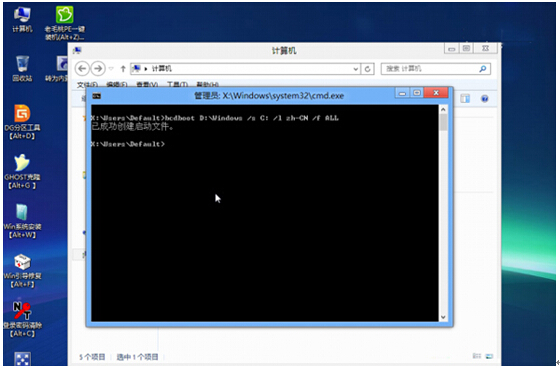Click the 已成功创建启动文件 output line
560x368 pixels.
point(132,126)
